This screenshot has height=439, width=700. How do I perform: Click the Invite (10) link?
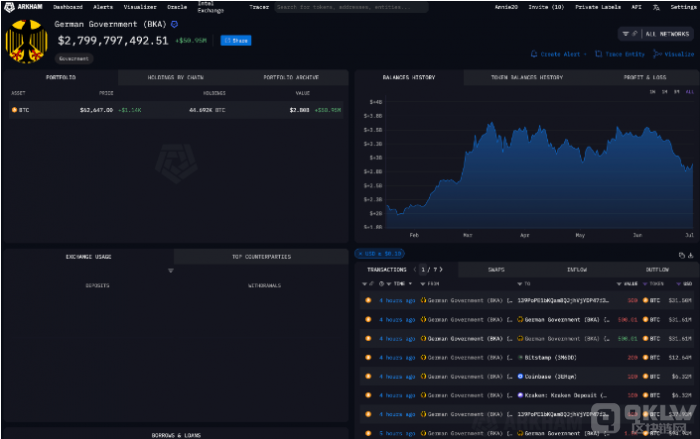click(546, 7)
